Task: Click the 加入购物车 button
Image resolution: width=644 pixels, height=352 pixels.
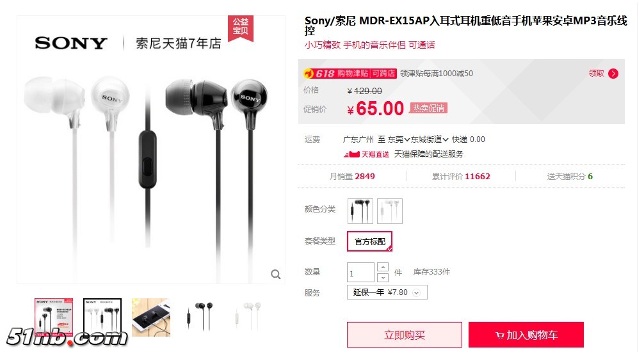Action: (x=526, y=335)
